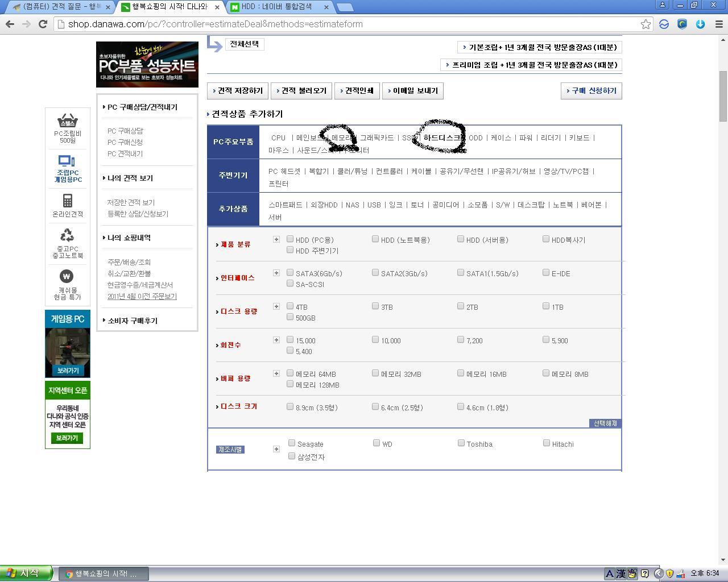Image resolution: width=728 pixels, height=582 pixels.
Task: Click the blue download arrow extension icon
Action: pos(700,24)
